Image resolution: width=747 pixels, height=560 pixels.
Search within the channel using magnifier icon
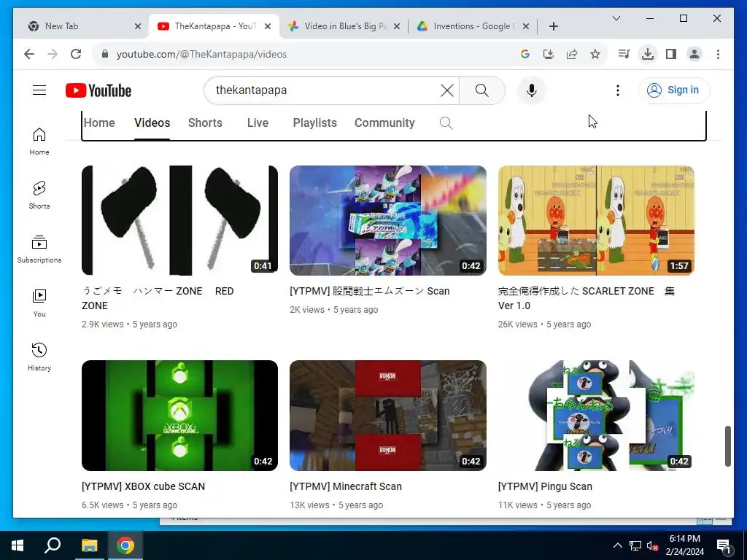[446, 122]
